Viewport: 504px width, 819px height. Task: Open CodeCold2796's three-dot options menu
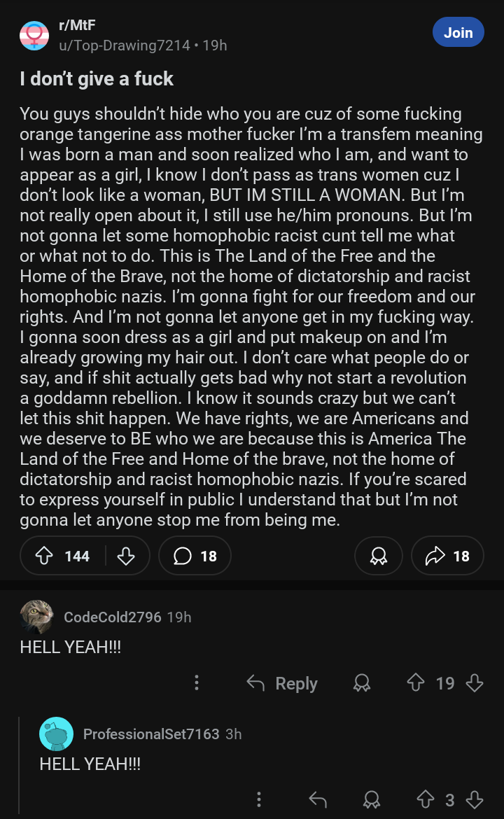[x=197, y=683]
